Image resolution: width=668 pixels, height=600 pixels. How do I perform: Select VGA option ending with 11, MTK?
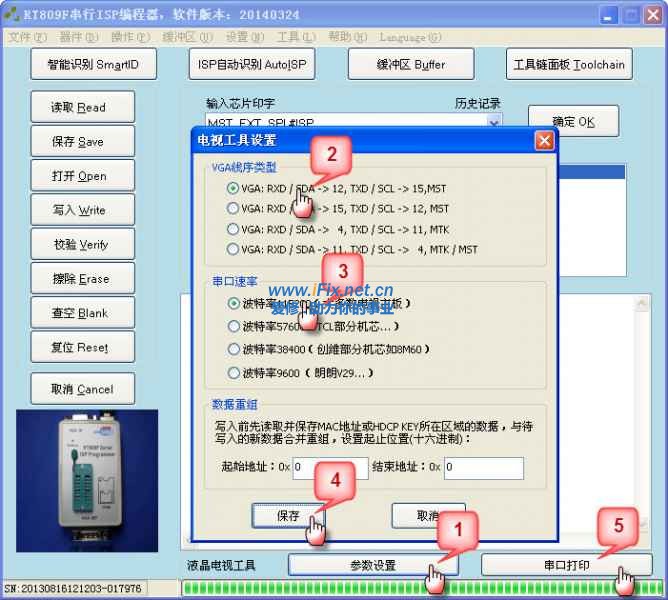click(x=233, y=229)
